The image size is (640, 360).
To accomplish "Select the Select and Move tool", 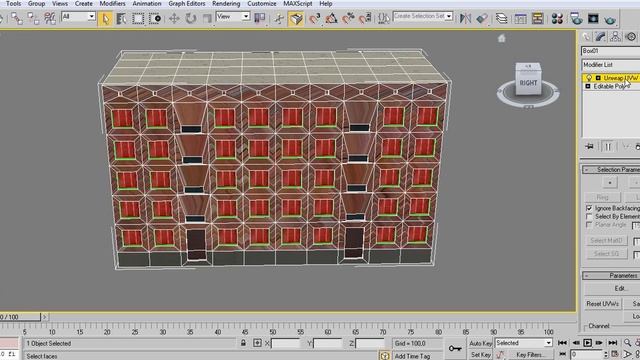I will [174, 18].
